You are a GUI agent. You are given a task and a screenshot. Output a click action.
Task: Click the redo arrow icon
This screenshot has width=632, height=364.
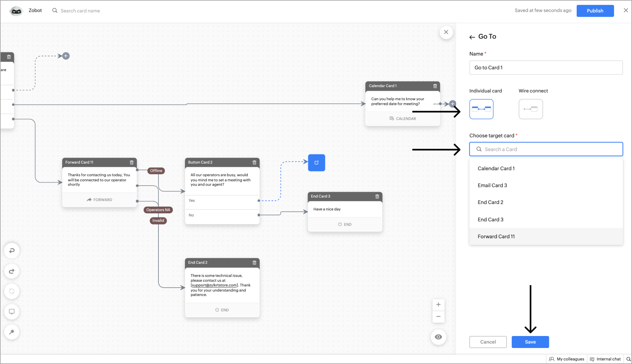[x=12, y=271]
